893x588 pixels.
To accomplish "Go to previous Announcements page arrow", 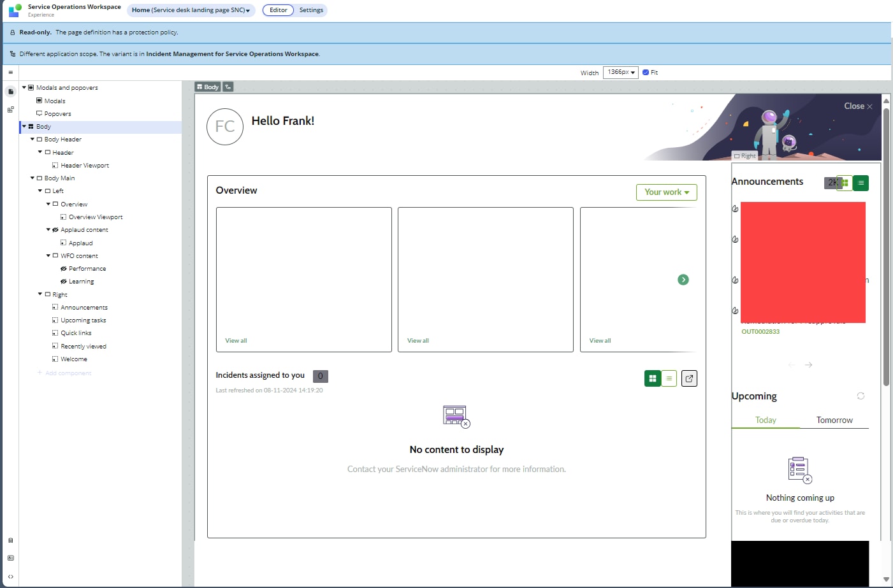I will [x=792, y=365].
